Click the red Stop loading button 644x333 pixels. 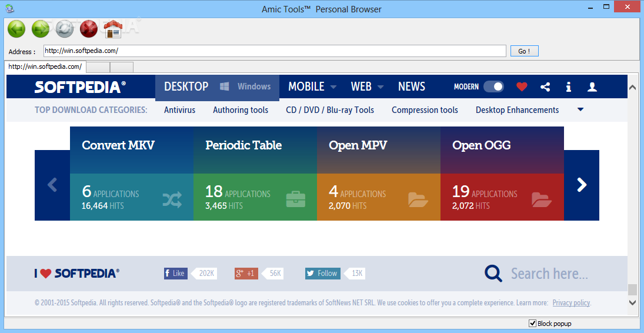pos(89,29)
